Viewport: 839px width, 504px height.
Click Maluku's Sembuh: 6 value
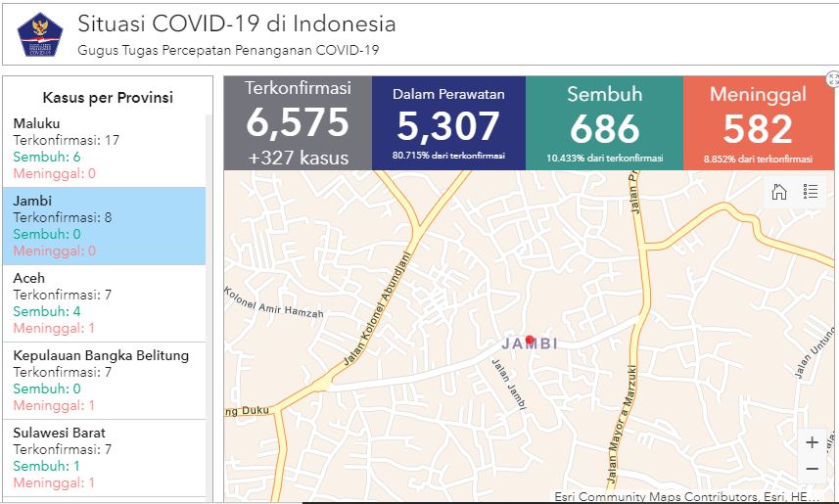click(47, 157)
